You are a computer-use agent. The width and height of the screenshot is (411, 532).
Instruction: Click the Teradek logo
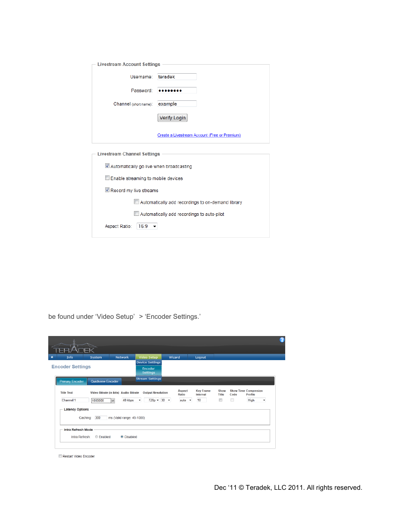pos(74,347)
